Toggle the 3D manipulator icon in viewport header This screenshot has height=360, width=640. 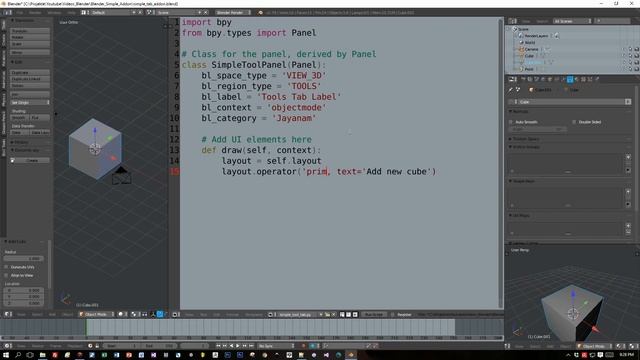153,314
